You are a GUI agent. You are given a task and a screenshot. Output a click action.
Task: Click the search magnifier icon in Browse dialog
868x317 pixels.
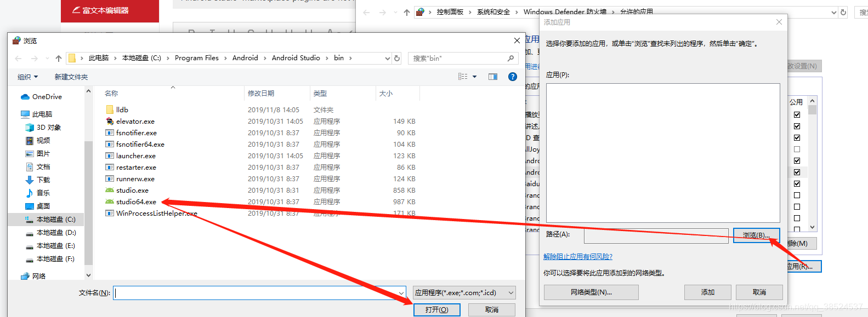coord(510,58)
